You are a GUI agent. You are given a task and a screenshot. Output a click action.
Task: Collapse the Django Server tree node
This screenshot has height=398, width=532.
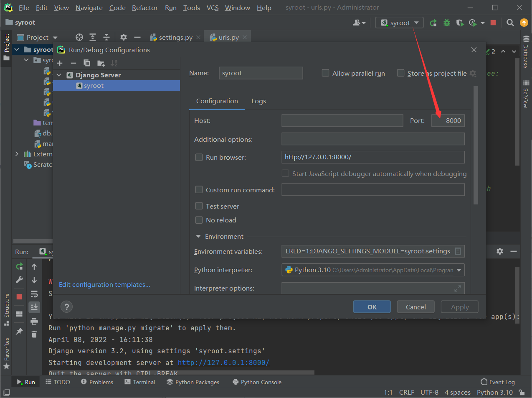[58, 75]
